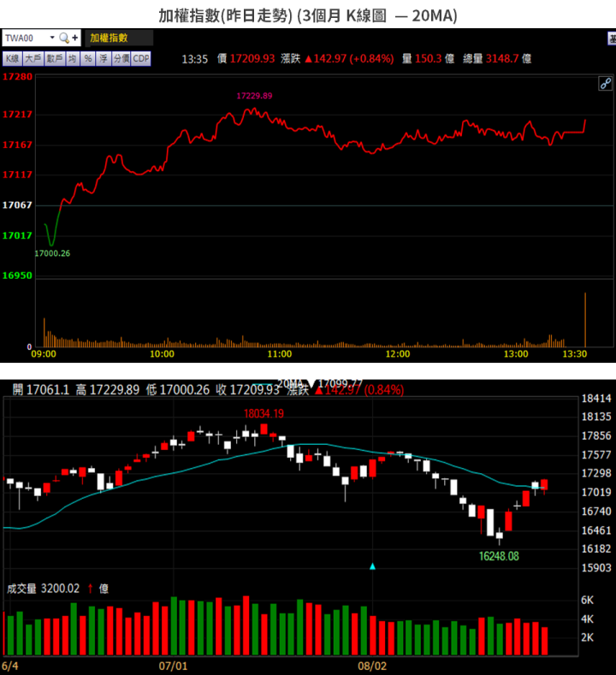Screen dimensions: 616x675
Task: Click the 09:00 time axis label
Action: [44, 354]
